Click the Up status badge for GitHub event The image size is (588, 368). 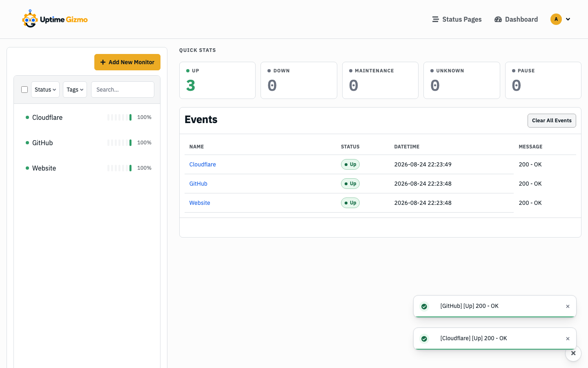click(x=350, y=184)
